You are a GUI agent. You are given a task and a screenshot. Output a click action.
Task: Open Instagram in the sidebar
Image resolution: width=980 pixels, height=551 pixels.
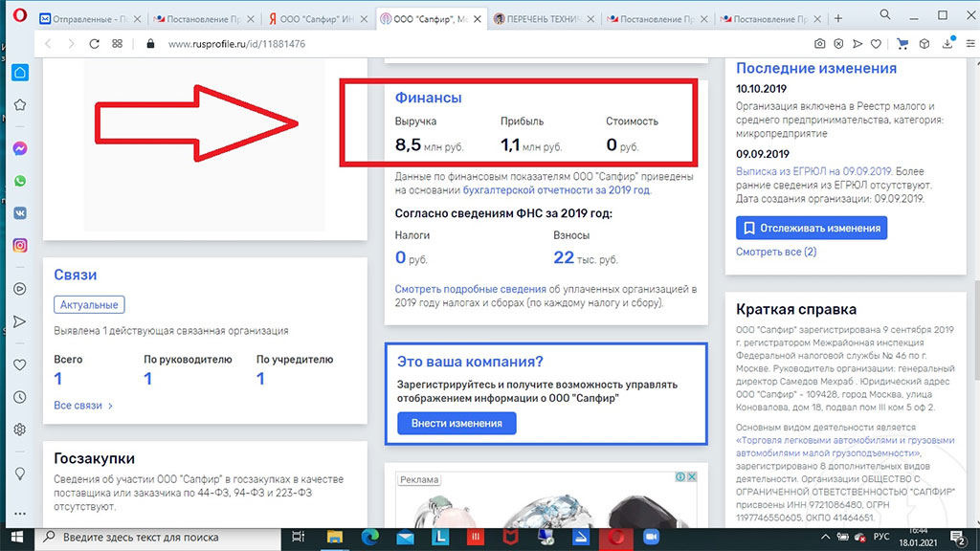click(19, 245)
